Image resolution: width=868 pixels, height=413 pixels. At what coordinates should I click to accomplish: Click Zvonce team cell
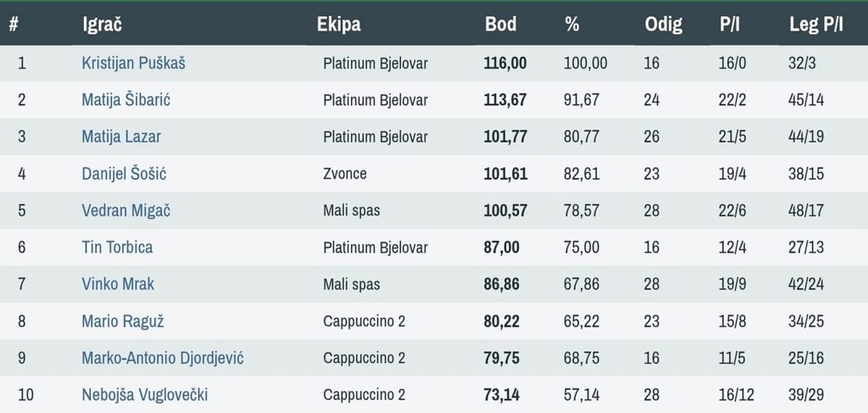pos(345,174)
